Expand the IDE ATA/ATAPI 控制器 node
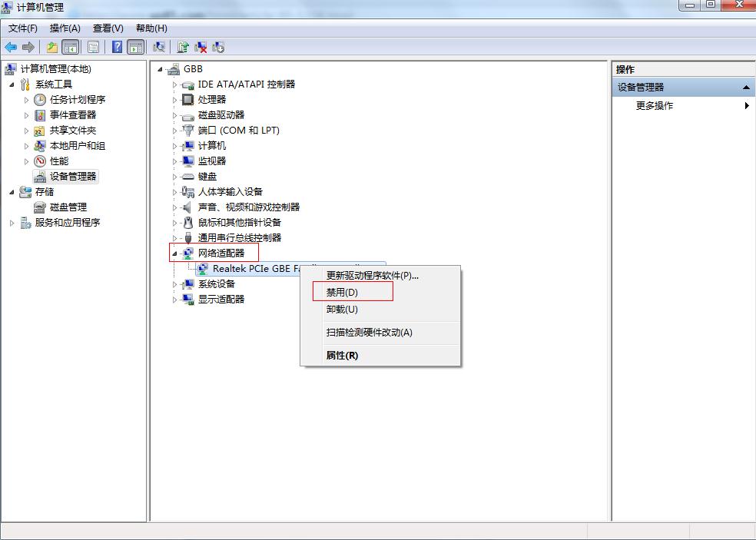756x540 pixels. coord(175,84)
